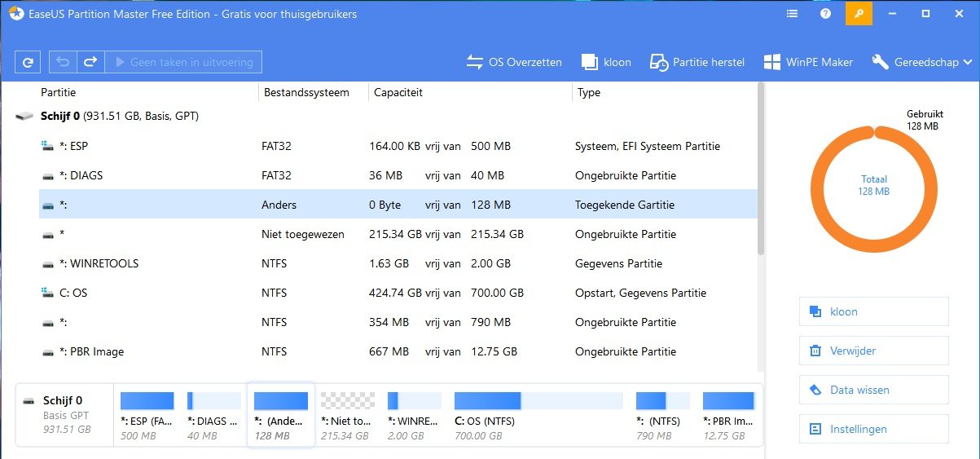
Task: Open the help question mark icon
Action: pyautogui.click(x=825, y=14)
